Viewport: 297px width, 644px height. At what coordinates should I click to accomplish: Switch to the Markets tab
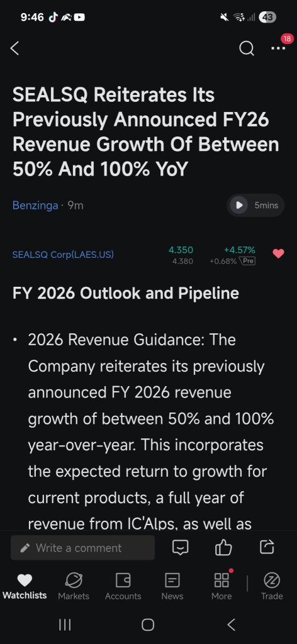pos(74,587)
